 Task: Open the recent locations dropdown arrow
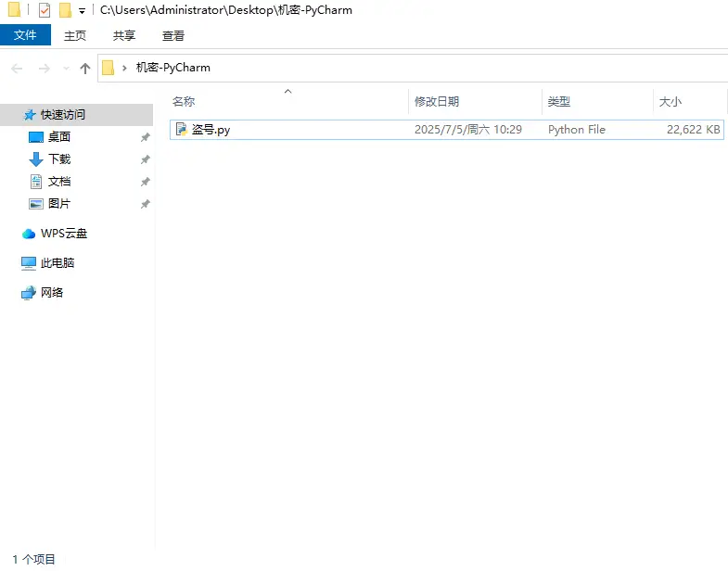tap(67, 69)
